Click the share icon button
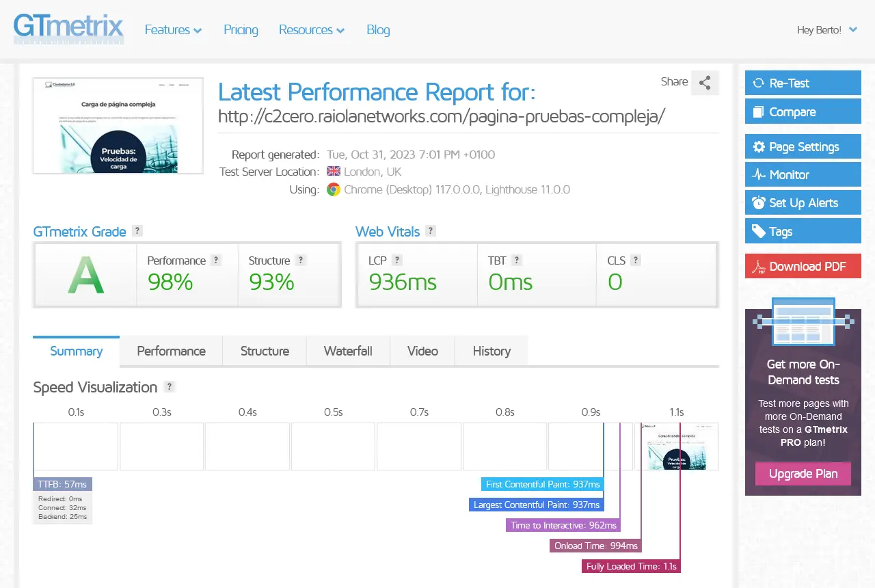This screenshot has height=588, width=875. coord(705,83)
